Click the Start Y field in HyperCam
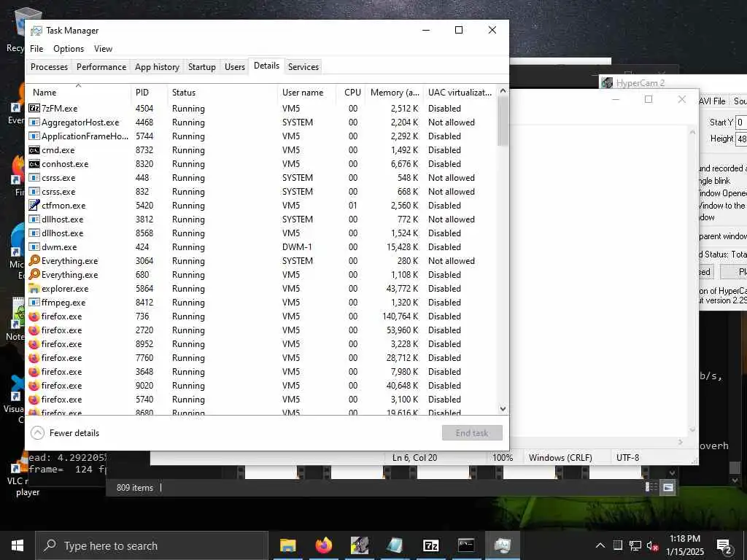 741,122
